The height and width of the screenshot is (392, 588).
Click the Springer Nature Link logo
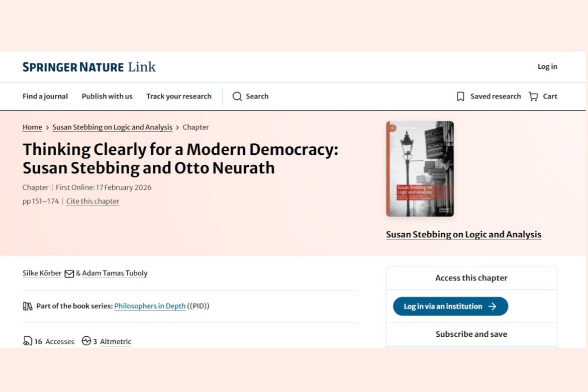[89, 67]
